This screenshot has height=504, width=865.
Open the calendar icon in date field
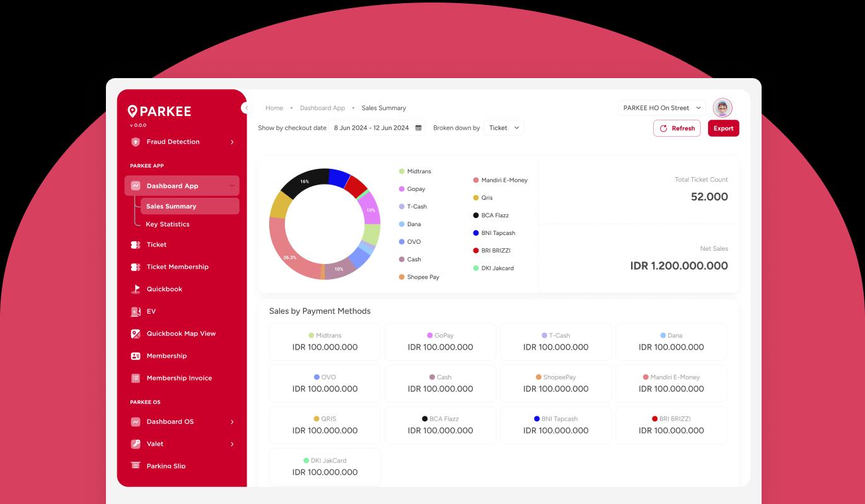(x=418, y=128)
